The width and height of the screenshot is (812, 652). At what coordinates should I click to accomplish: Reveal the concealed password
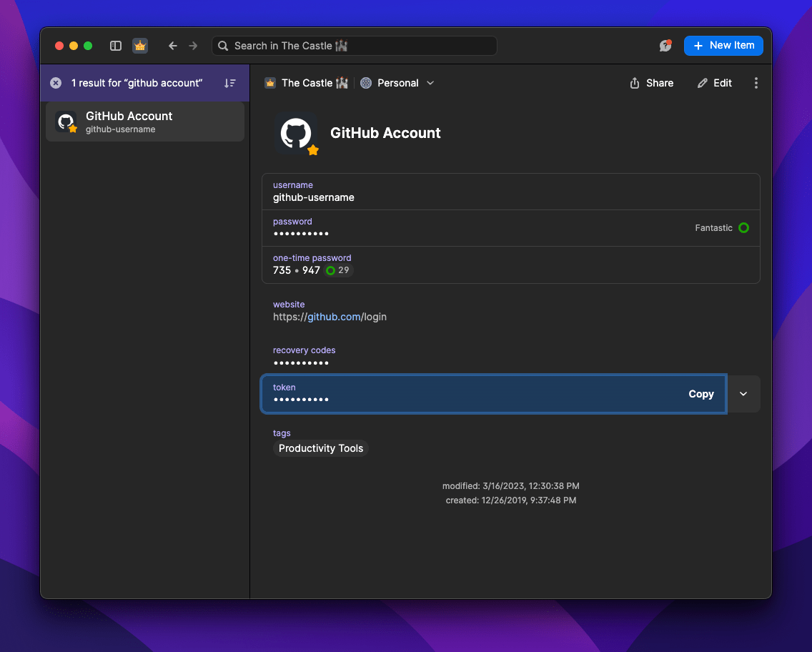point(301,234)
